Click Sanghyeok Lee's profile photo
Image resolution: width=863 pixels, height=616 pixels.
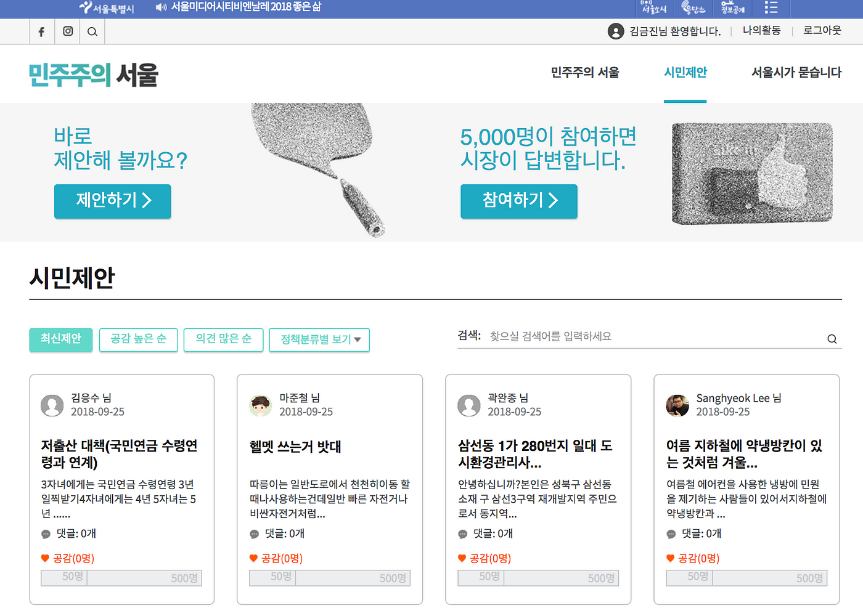click(x=677, y=405)
